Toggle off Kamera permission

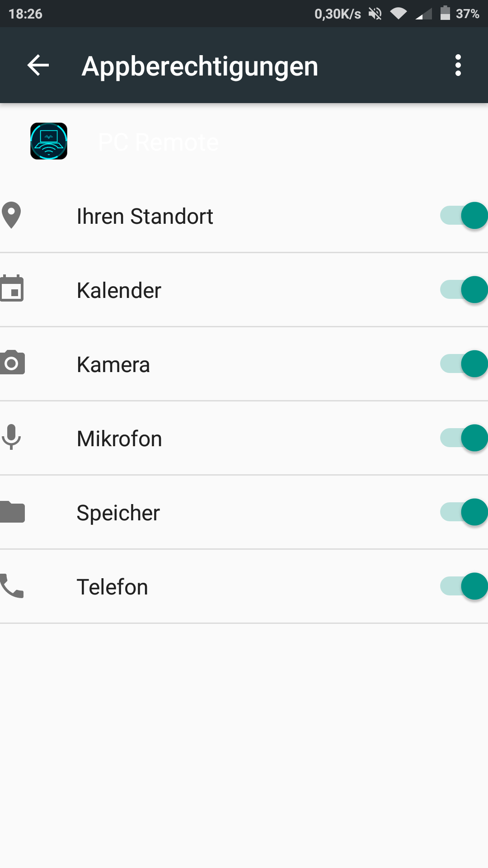pyautogui.click(x=464, y=364)
